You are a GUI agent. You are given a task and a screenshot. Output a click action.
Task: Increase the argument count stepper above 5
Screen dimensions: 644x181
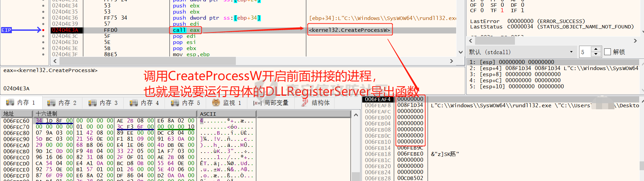(x=596, y=49)
